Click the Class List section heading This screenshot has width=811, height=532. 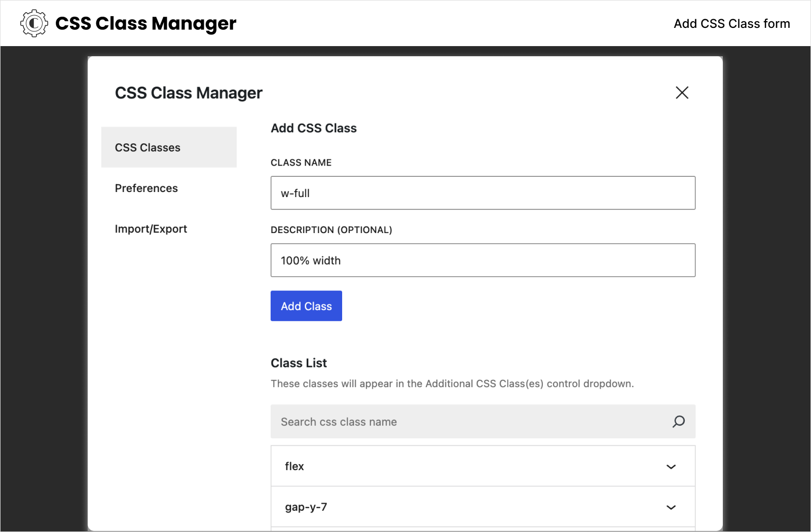click(299, 363)
